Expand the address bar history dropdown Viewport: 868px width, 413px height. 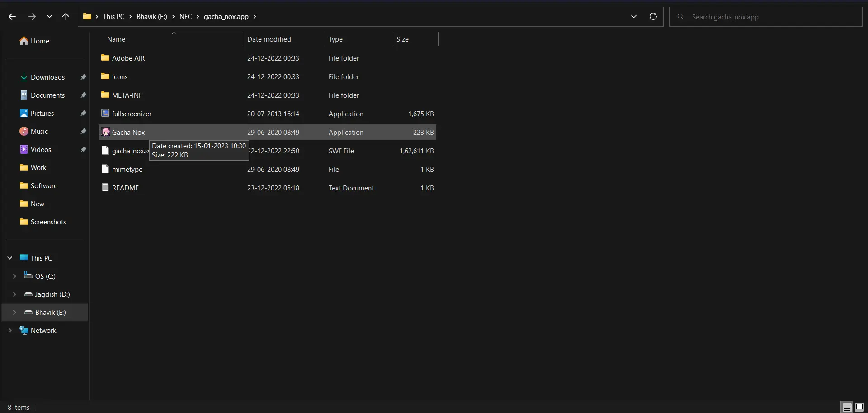click(633, 17)
